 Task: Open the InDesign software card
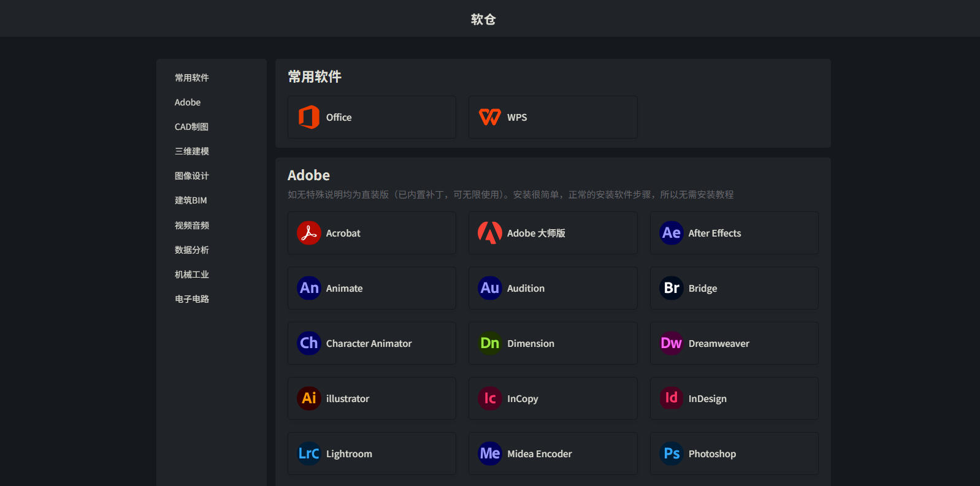point(734,398)
